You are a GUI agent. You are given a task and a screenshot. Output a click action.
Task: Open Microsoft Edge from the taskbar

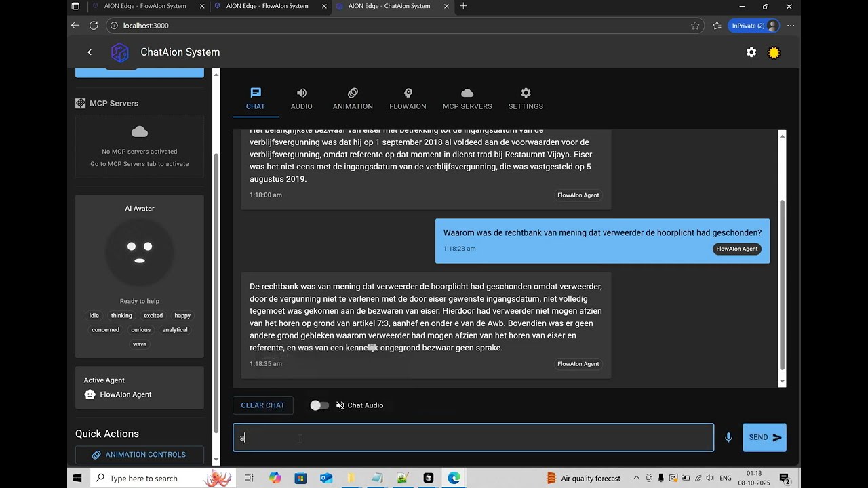click(x=454, y=479)
